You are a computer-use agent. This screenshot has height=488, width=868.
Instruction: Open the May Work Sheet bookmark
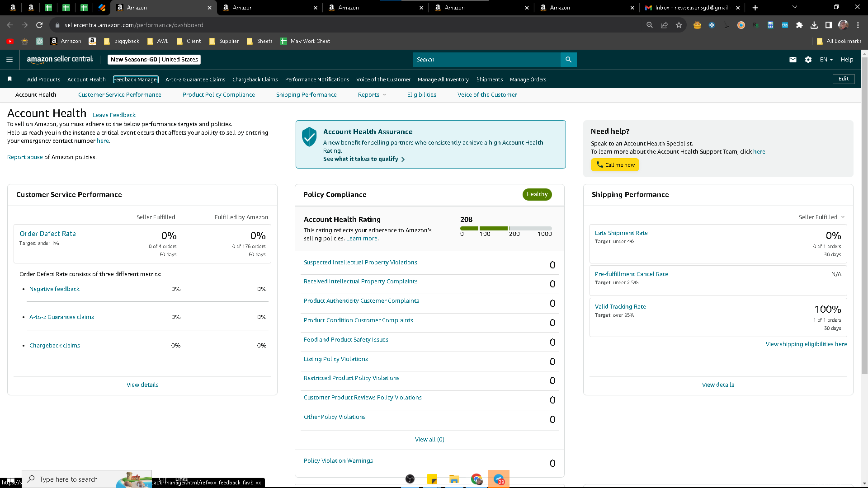tap(305, 41)
